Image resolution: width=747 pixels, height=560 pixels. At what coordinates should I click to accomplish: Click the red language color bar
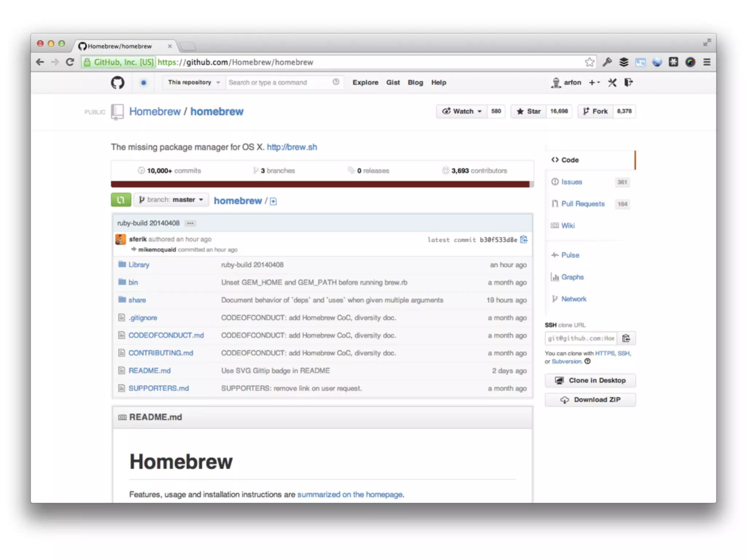tap(320, 184)
